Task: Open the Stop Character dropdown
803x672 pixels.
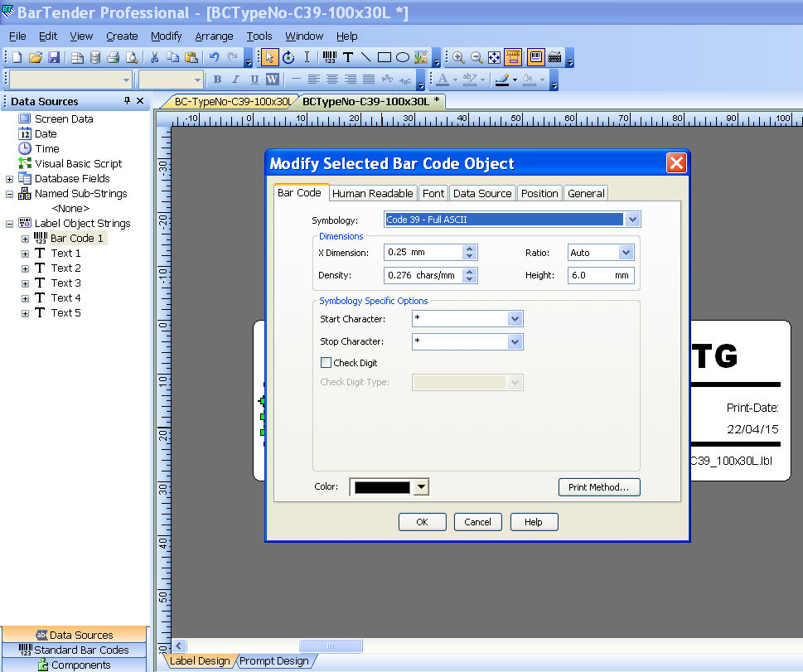Action: pos(515,341)
